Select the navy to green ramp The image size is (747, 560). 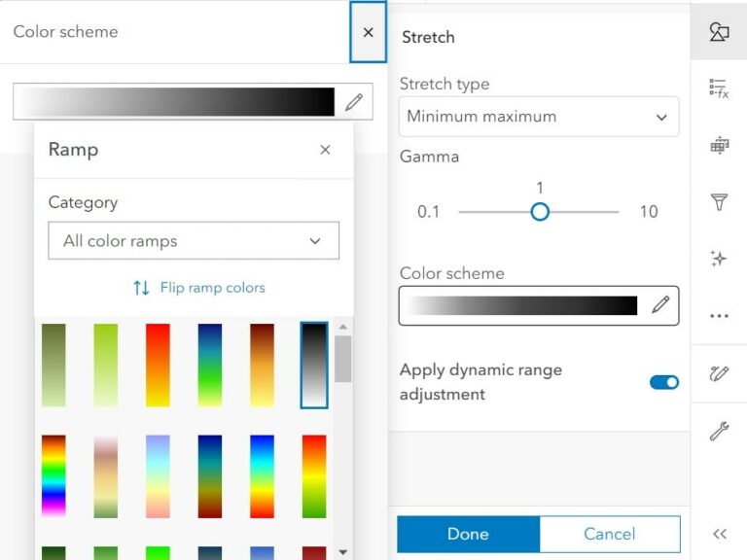point(210,366)
